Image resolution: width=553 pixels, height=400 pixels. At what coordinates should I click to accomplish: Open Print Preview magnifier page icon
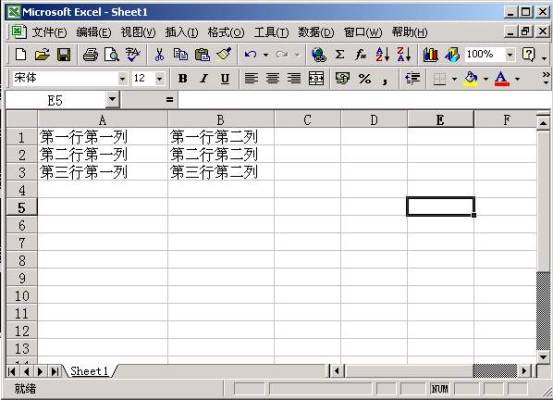111,55
